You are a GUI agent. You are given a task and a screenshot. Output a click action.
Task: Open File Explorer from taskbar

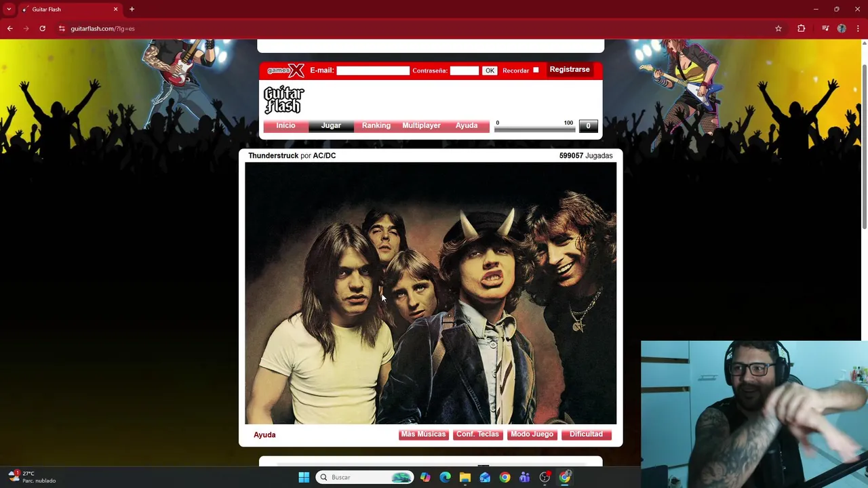click(x=465, y=477)
